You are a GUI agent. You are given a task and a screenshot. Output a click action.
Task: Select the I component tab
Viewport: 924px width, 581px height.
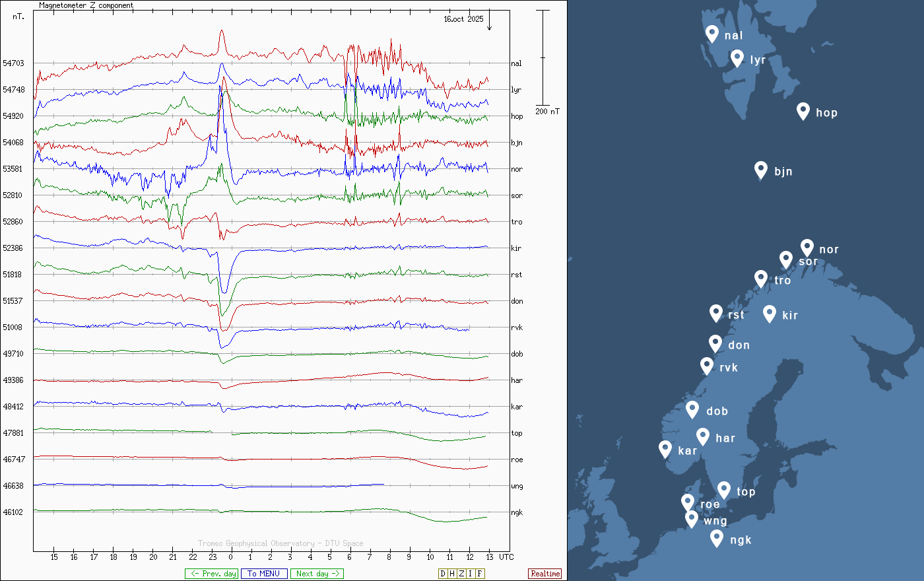[x=471, y=574]
